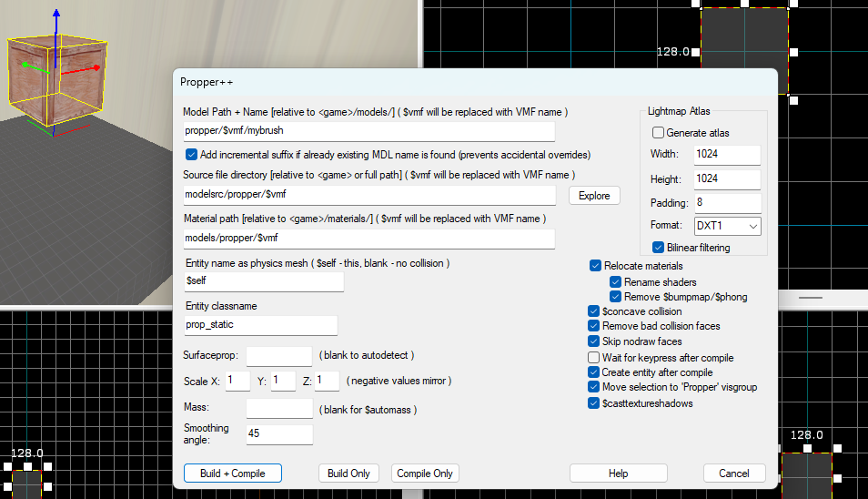Click the atlas Padding field

pos(727,203)
